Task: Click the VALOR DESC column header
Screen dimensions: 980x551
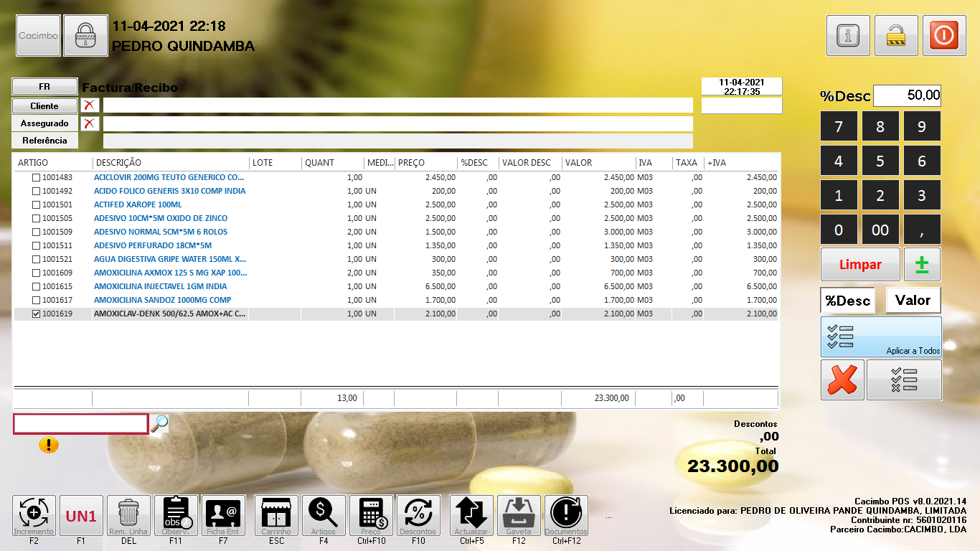Action: (x=530, y=163)
